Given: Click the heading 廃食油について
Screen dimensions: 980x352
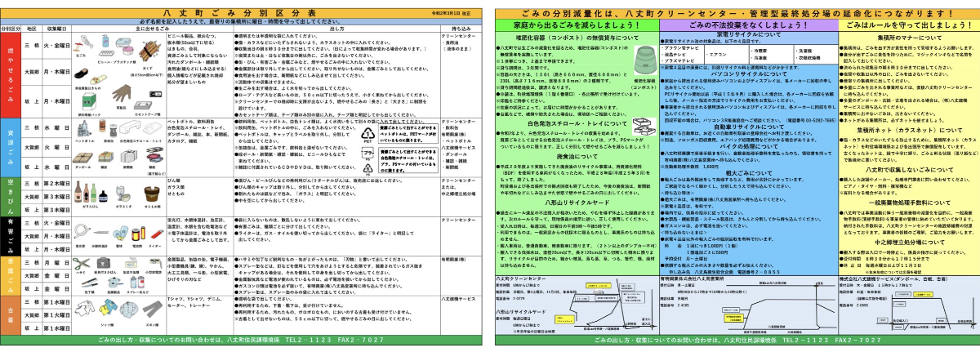Looking at the screenshot, I should pyautogui.click(x=577, y=156).
